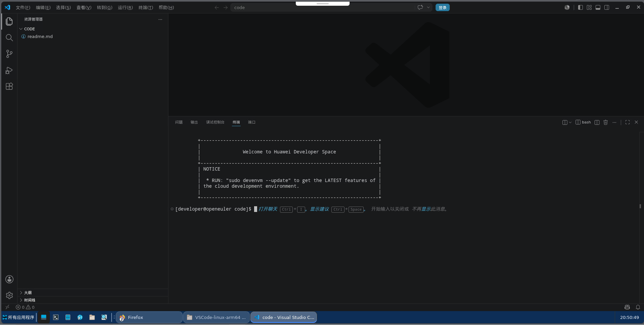The width and height of the screenshot is (644, 325).
Task: Toggle the secondary side bar
Action: [607, 7]
